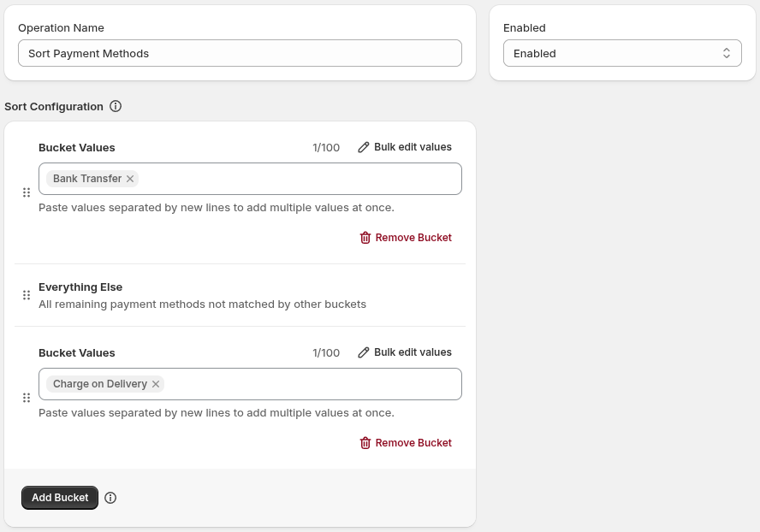Click the Sort Configuration info icon
This screenshot has width=760, height=532.
tap(116, 106)
